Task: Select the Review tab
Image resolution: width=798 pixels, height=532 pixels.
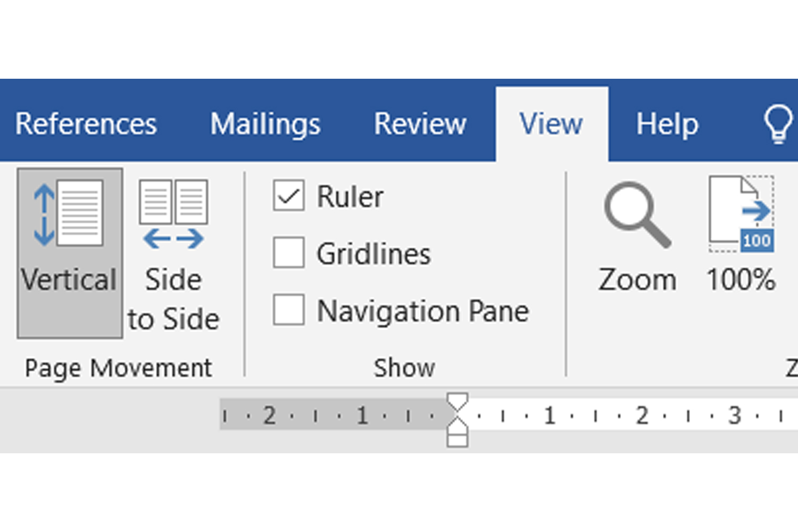Action: 420,123
